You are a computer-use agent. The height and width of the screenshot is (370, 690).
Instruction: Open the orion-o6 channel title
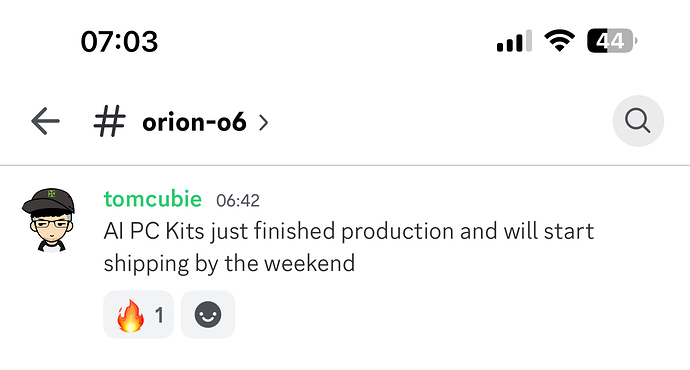(x=194, y=122)
